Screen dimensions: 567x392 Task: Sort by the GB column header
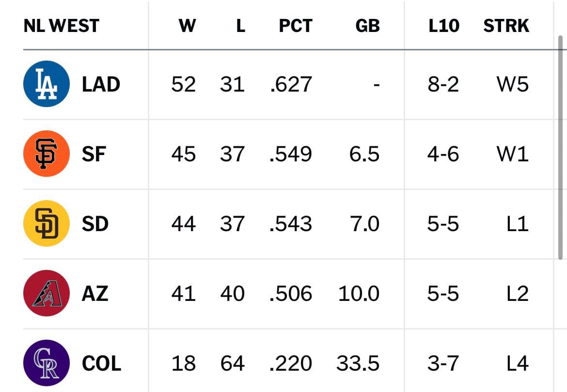367,26
